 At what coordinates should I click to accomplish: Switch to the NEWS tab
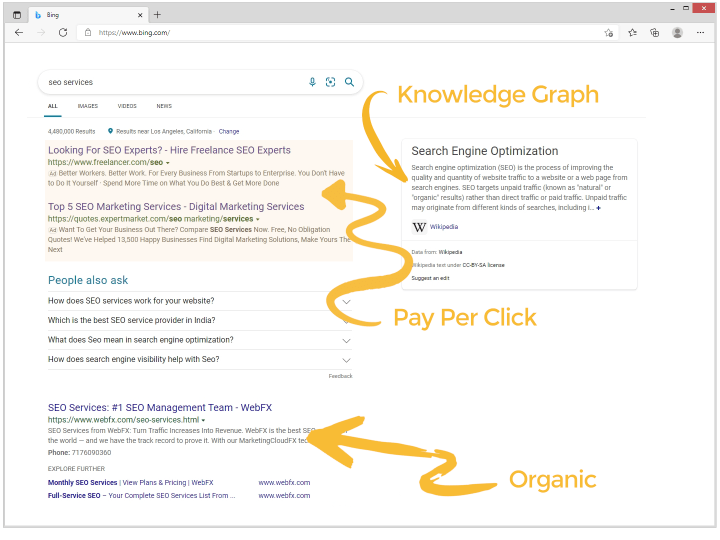(164, 106)
